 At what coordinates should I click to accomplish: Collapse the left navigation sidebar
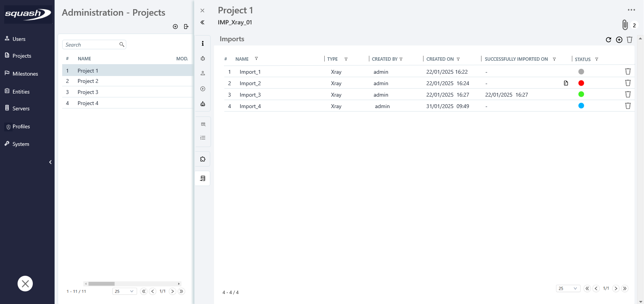[50, 162]
